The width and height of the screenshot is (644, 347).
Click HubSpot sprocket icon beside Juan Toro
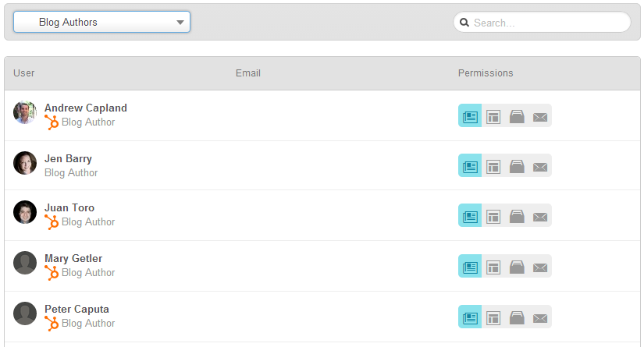pyautogui.click(x=52, y=222)
